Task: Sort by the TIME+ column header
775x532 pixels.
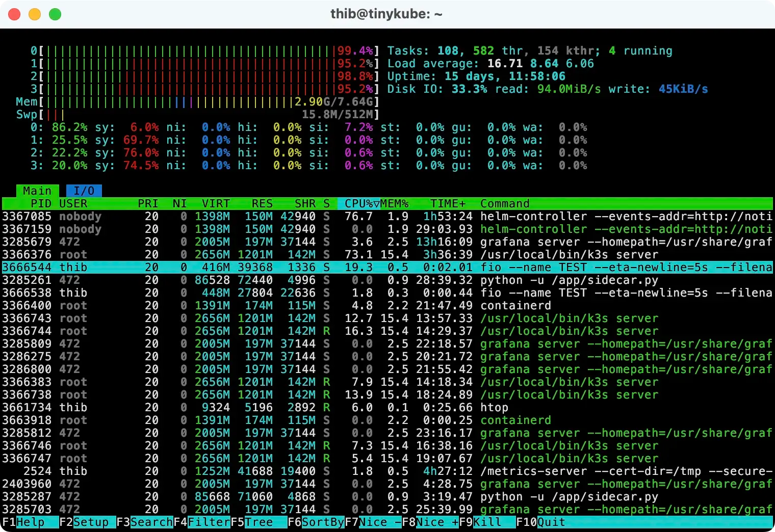Action: pos(446,203)
